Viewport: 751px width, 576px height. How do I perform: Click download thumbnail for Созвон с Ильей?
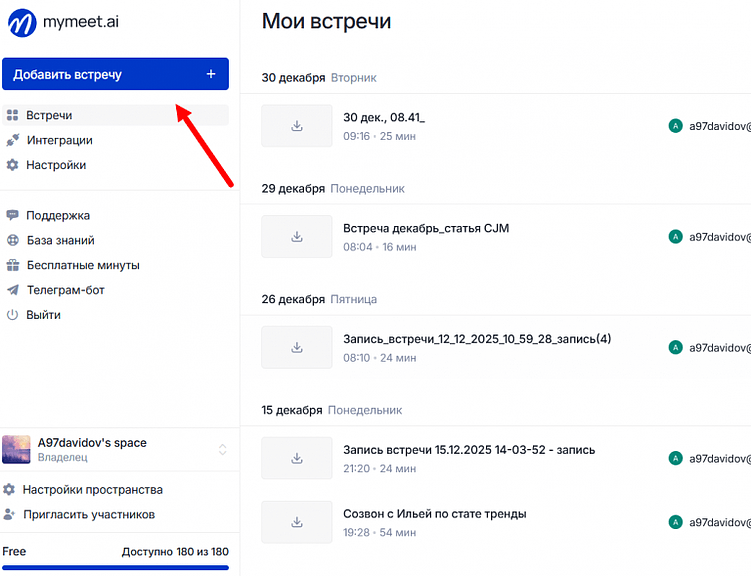[296, 522]
